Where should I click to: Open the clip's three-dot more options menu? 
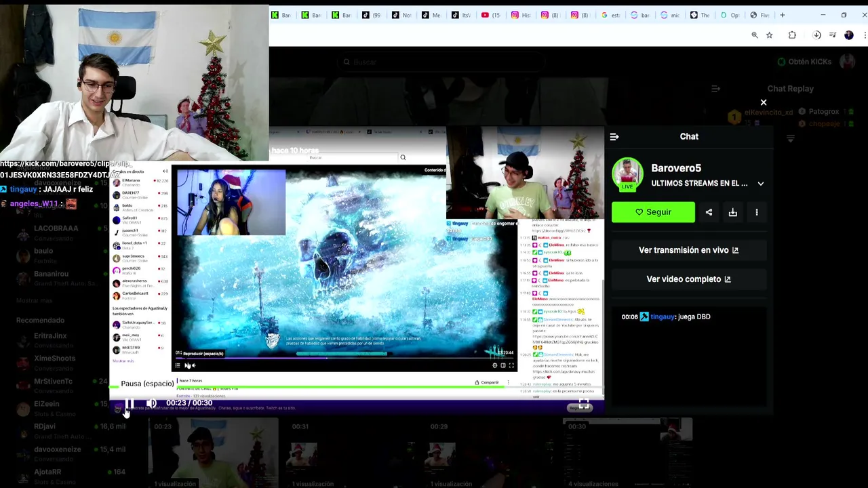click(757, 212)
